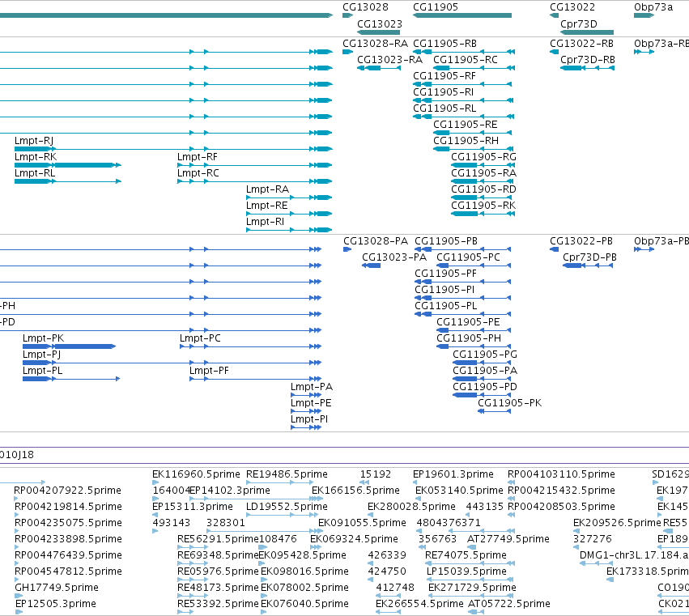Click EST EK116960.5prime
The height and width of the screenshot is (616, 689).
pyautogui.click(x=196, y=474)
